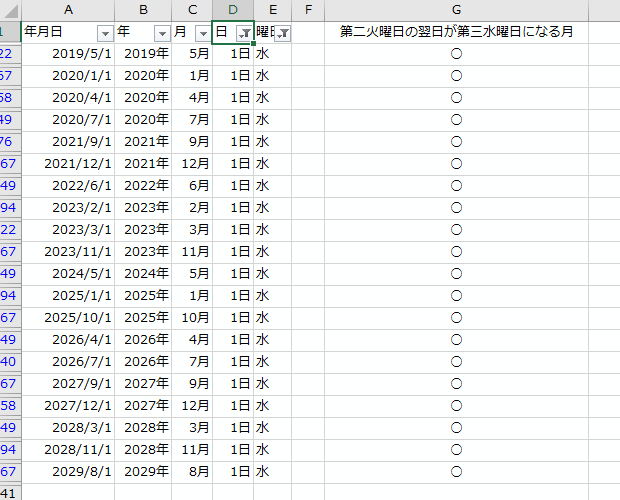Select the 2024年 year cell
Viewport: 620px width, 500px height.
click(143, 274)
